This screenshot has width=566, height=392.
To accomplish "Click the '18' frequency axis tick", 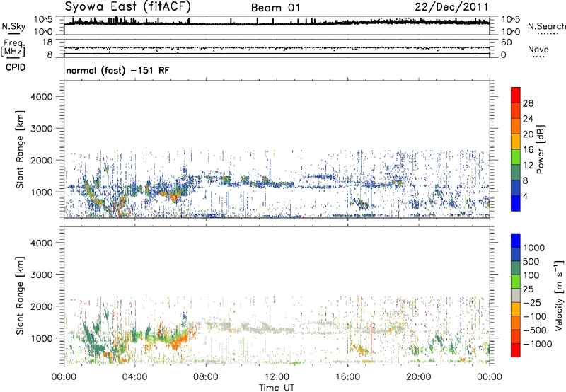I will click(47, 42).
